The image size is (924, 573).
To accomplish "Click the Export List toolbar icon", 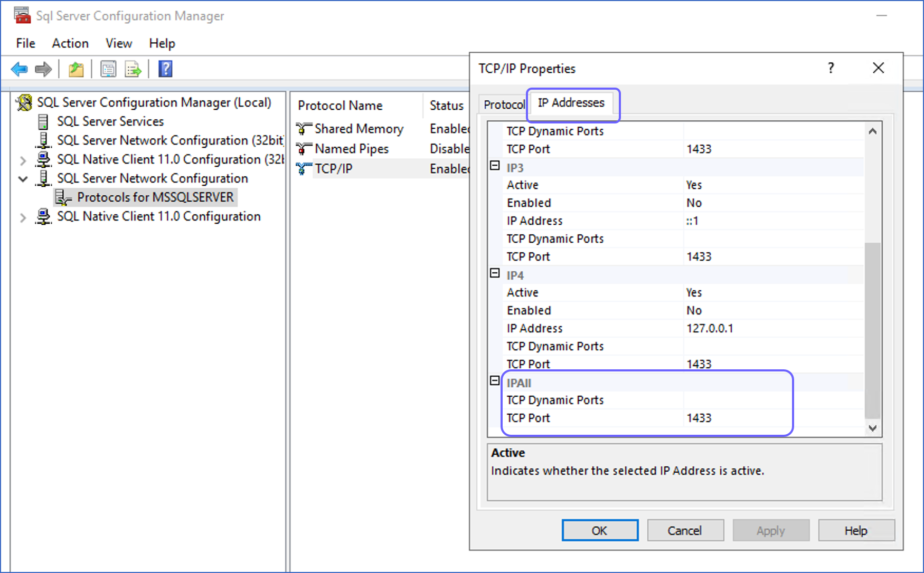I will (133, 69).
